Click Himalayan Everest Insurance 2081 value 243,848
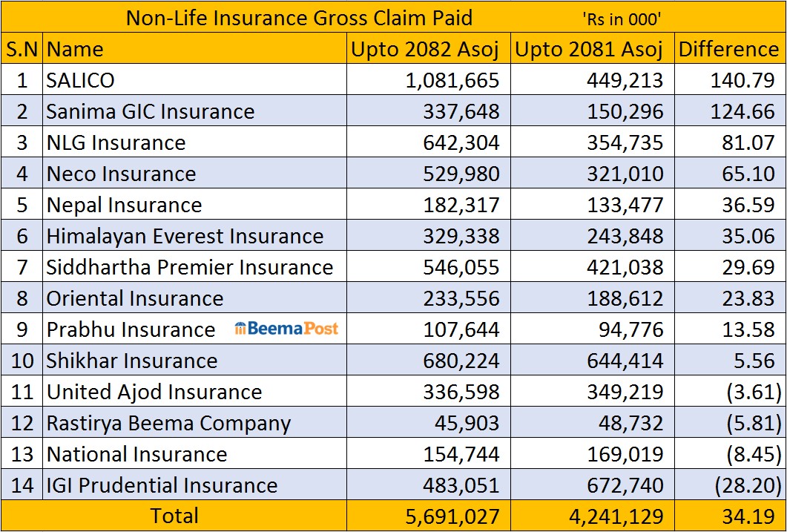The height and width of the screenshot is (532, 787). (625, 236)
